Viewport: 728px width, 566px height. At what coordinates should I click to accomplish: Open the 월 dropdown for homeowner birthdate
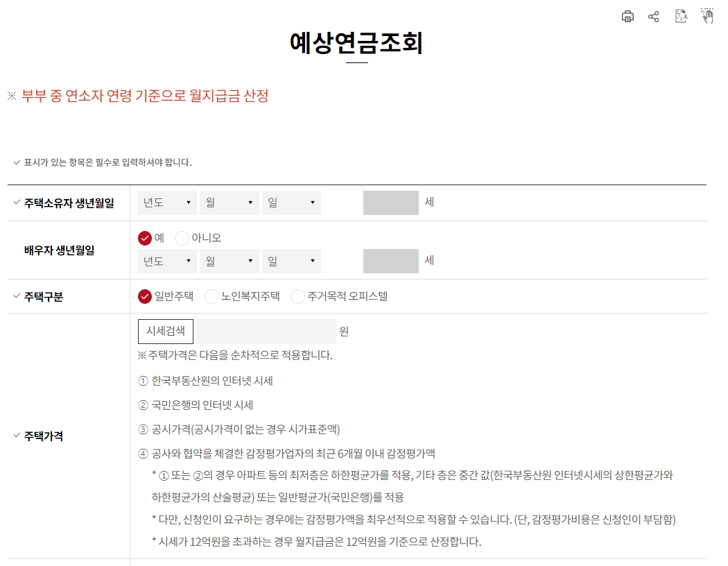click(229, 202)
